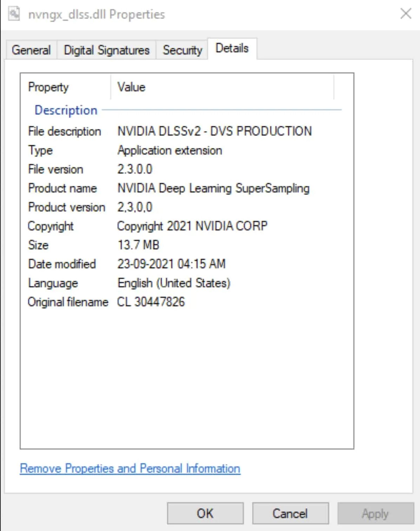This screenshot has height=531, width=420.
Task: Click the Value column header
Action: coord(131,87)
